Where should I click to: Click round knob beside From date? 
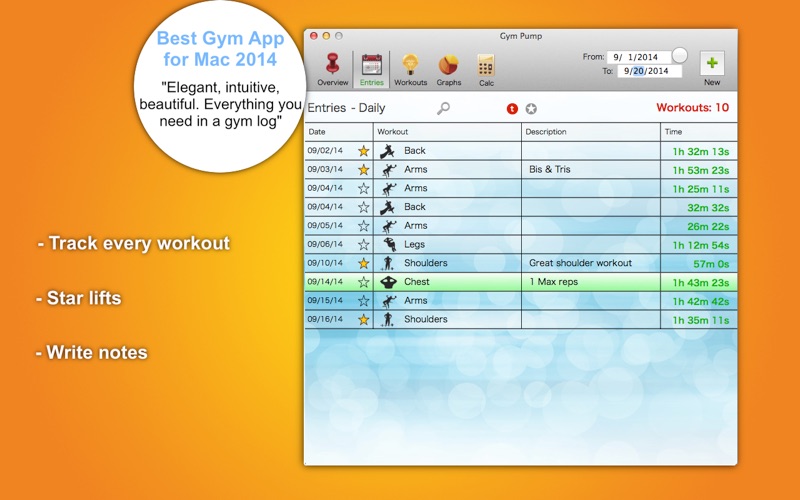(679, 55)
